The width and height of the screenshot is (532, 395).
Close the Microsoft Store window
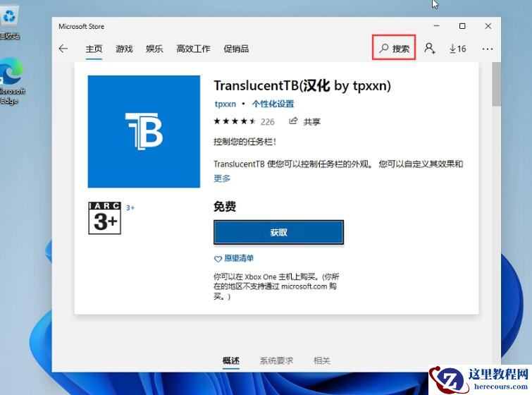click(488, 26)
